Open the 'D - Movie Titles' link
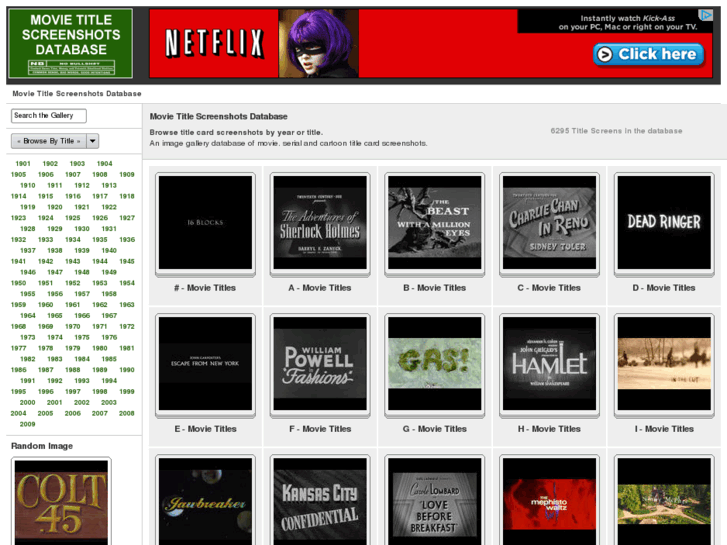The height and width of the screenshot is (545, 727). coord(664,288)
